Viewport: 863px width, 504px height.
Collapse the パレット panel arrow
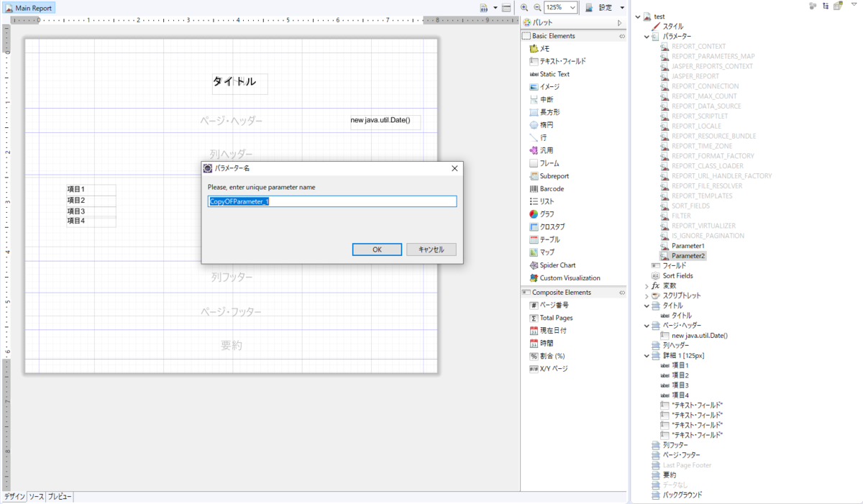pyautogui.click(x=619, y=23)
